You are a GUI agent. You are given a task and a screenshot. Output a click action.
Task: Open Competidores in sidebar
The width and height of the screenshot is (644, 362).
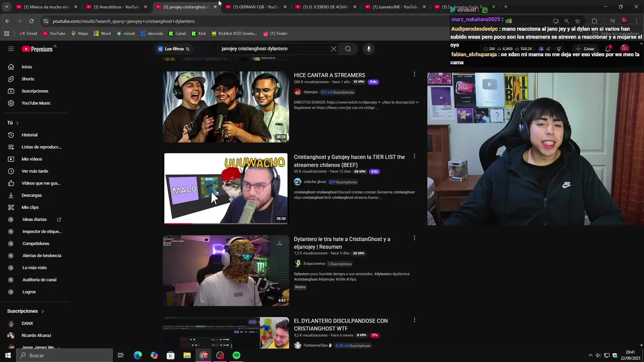(x=35, y=243)
